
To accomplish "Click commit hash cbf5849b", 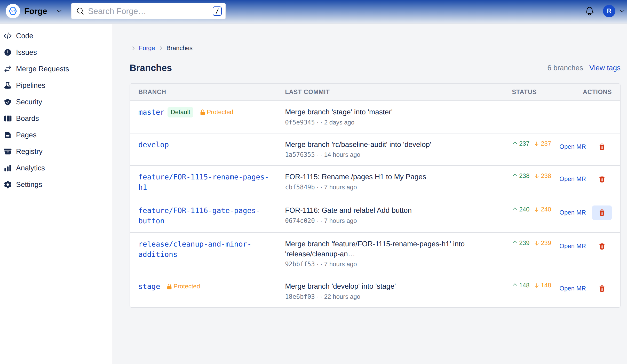I will coord(300,187).
